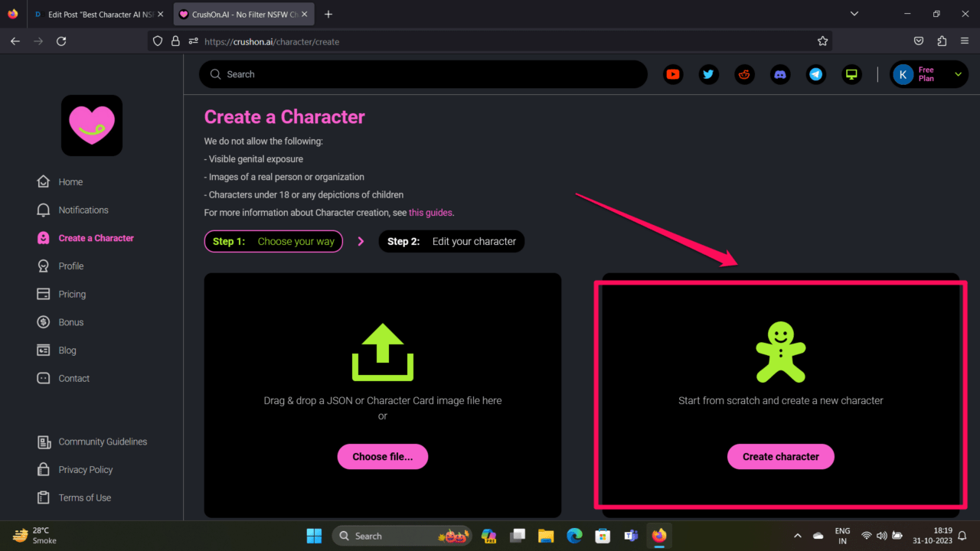
Task: Click the green monitor icon
Action: click(x=851, y=74)
